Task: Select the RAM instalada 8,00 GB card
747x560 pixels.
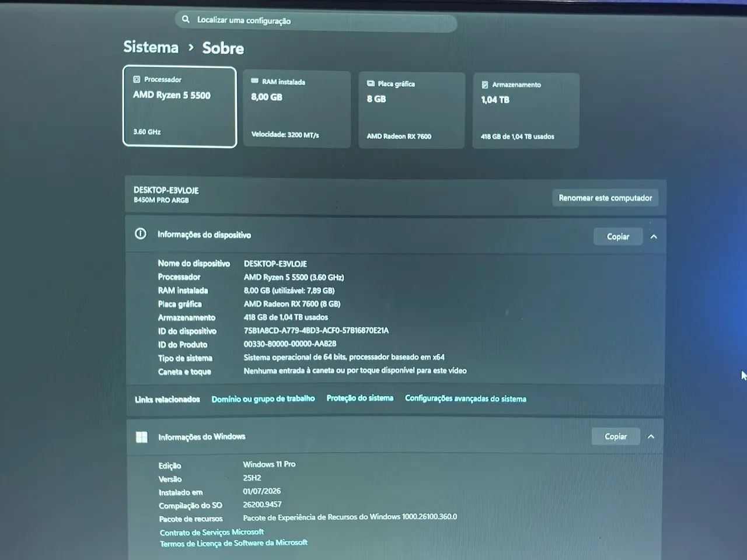Action: click(296, 109)
